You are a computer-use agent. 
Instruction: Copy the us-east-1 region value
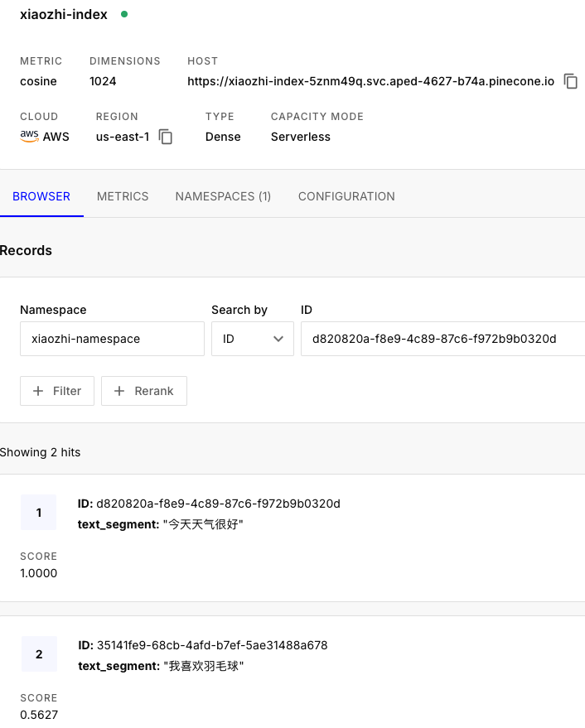[166, 137]
